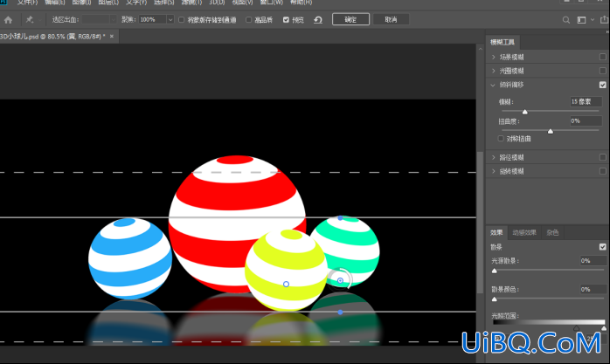This screenshot has height=364, width=610.
Task: Uncheck the 预览 preview checkbox
Action: point(286,20)
